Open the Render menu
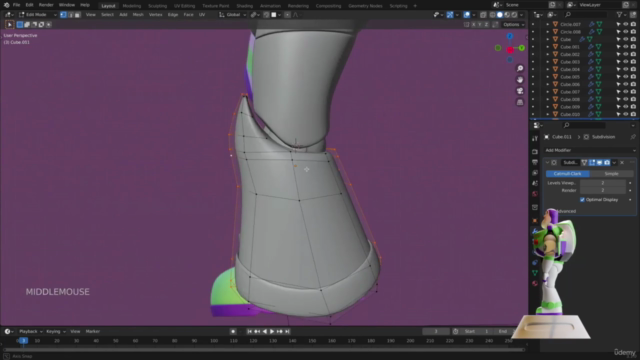Image resolution: width=640 pixels, height=360 pixels. (x=46, y=5)
